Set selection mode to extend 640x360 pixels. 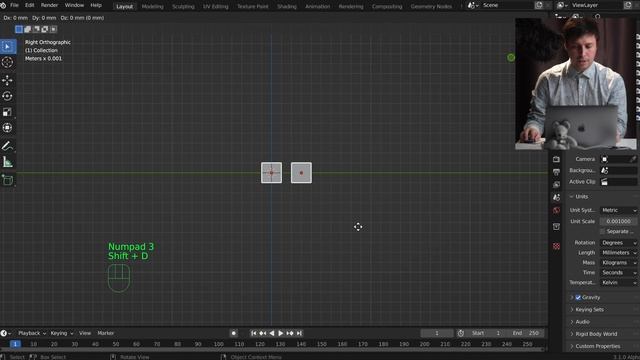coord(27,29)
